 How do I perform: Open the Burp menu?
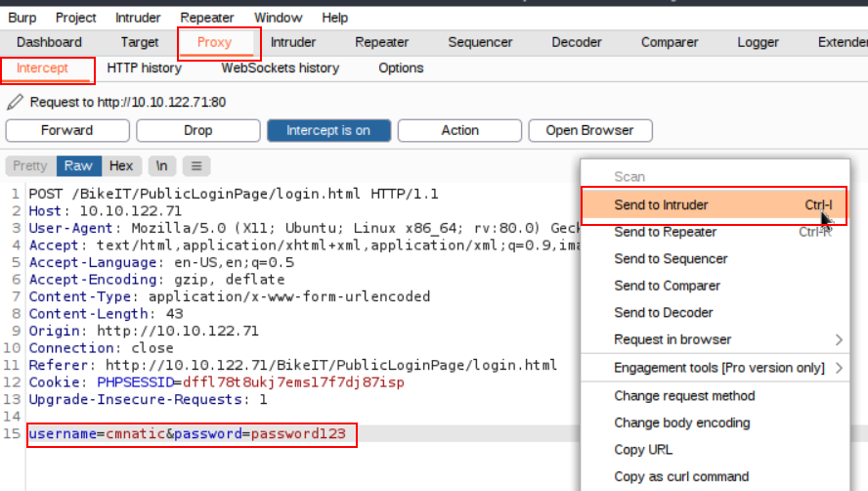coord(22,18)
